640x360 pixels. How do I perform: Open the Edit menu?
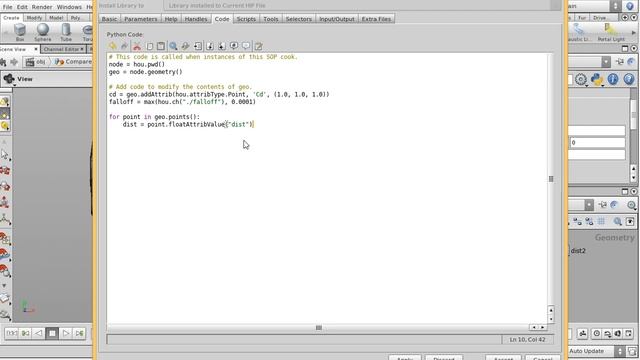[22, 7]
